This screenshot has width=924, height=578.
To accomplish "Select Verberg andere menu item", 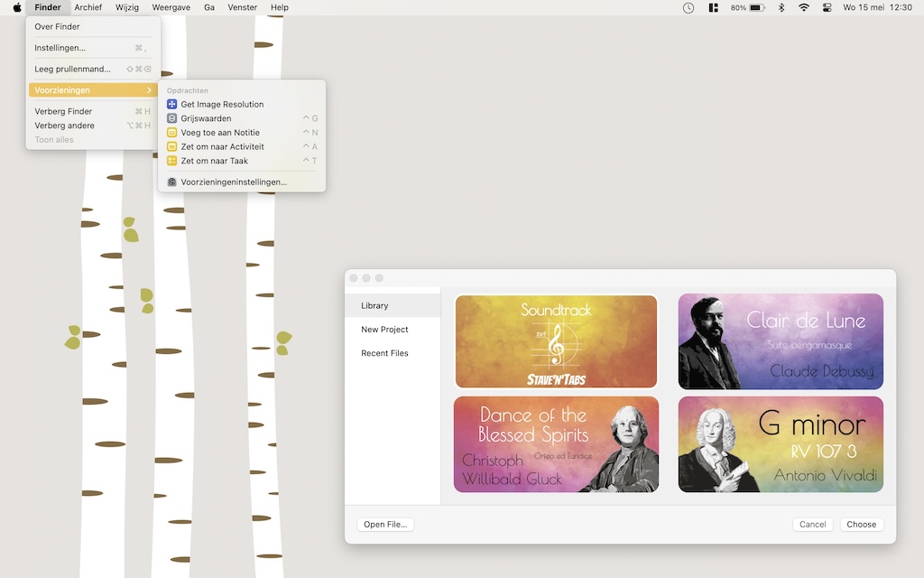I will [x=92, y=126].
